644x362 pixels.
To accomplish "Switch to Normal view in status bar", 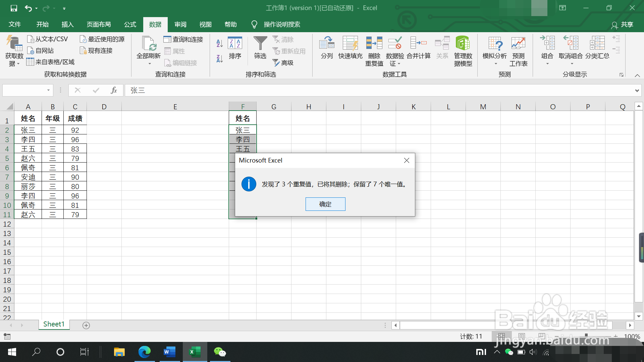I will 501,336.
